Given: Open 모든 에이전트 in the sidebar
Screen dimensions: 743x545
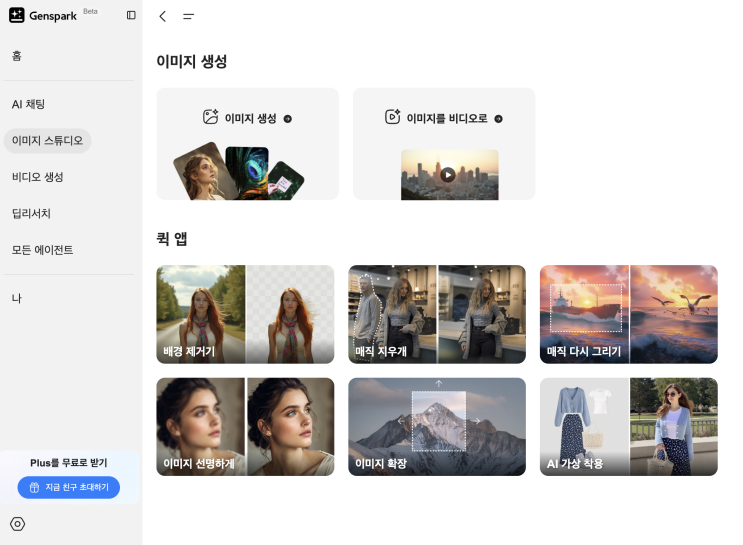Looking at the screenshot, I should [x=43, y=250].
